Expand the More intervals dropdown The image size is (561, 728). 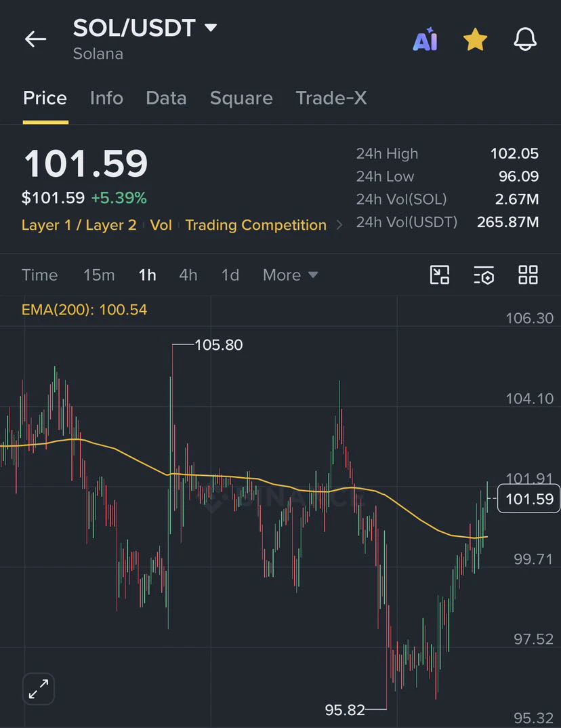pos(291,275)
